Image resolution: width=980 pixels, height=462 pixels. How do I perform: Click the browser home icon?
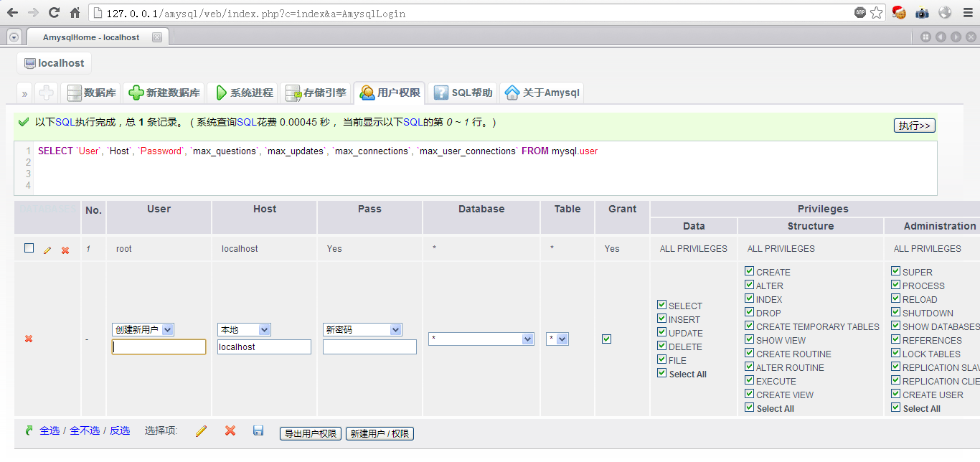point(75,13)
